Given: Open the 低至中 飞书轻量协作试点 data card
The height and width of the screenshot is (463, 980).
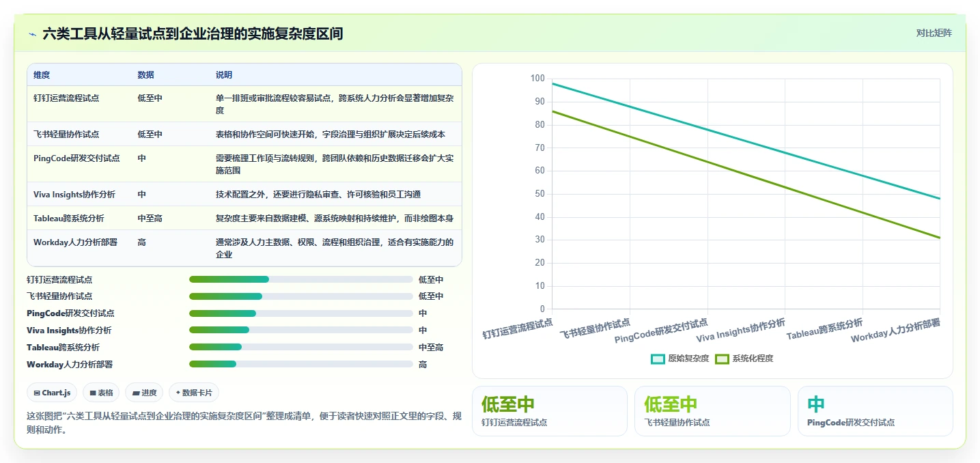Looking at the screenshot, I should 712,411.
